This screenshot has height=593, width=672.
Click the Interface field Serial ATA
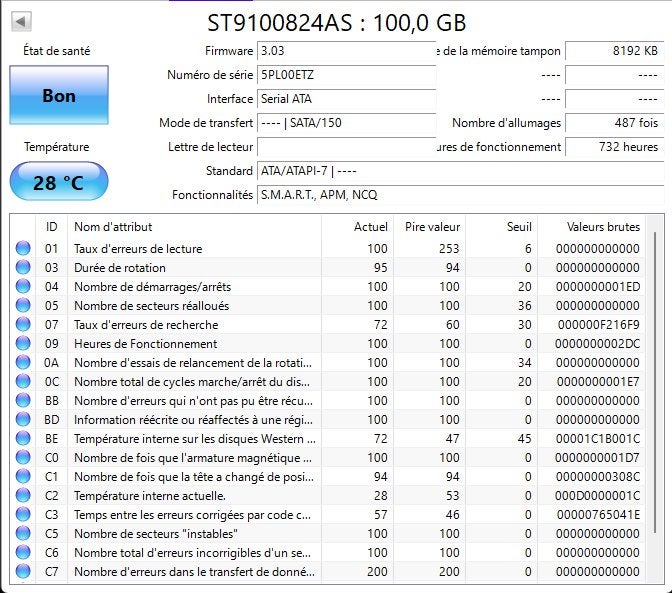(346, 99)
